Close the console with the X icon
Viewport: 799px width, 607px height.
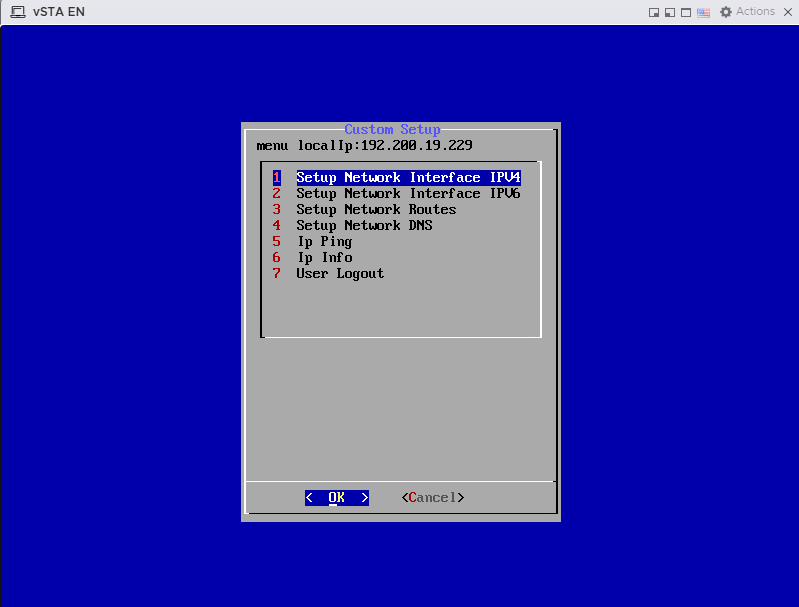tap(788, 12)
